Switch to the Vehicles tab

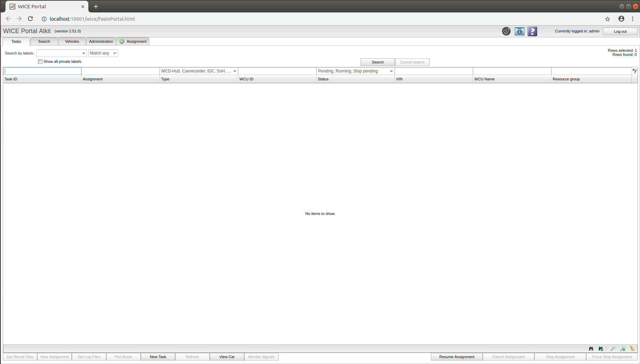coord(72,41)
